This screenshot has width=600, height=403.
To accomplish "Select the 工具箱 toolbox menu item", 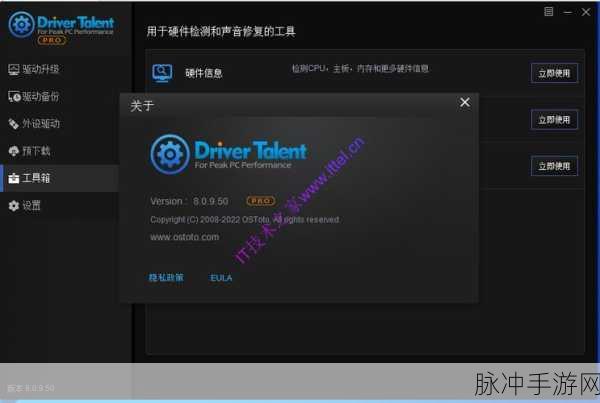I will click(x=59, y=178).
